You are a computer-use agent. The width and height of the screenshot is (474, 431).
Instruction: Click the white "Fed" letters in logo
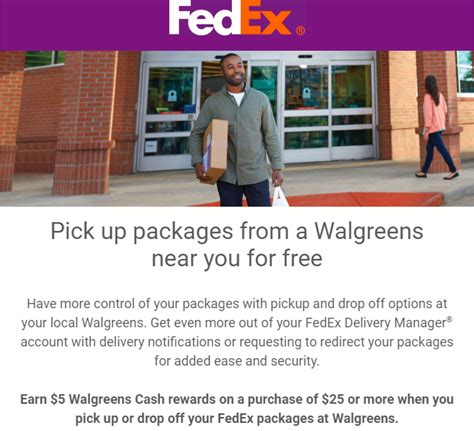(205, 17)
